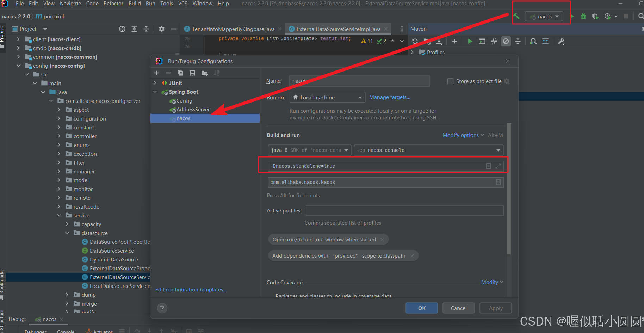Enable the Store as project file checkbox
This screenshot has height=333, width=644.
coord(450,81)
